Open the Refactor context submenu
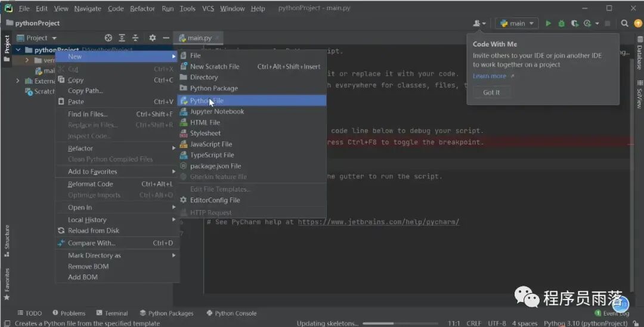Viewport: 644px width, 327px height. 117,149
